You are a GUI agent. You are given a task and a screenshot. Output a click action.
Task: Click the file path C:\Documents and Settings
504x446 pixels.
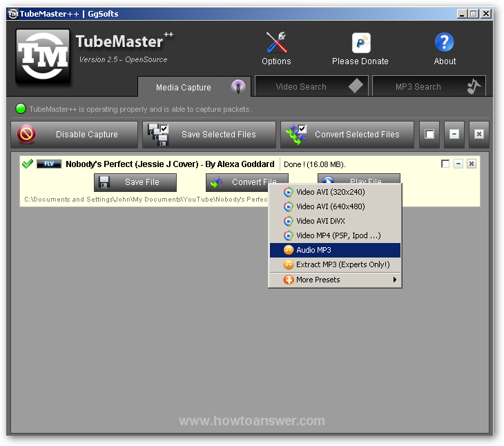[x=146, y=200]
